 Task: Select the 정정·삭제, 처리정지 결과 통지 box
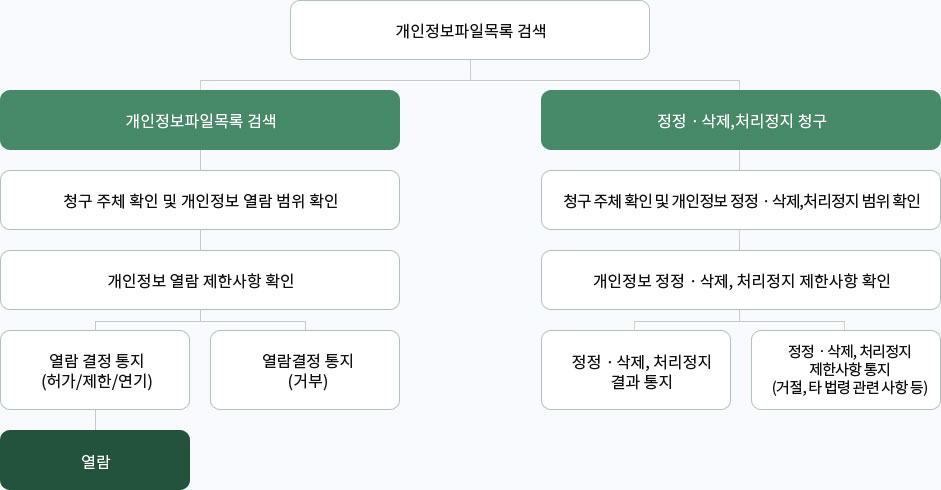pos(636,370)
